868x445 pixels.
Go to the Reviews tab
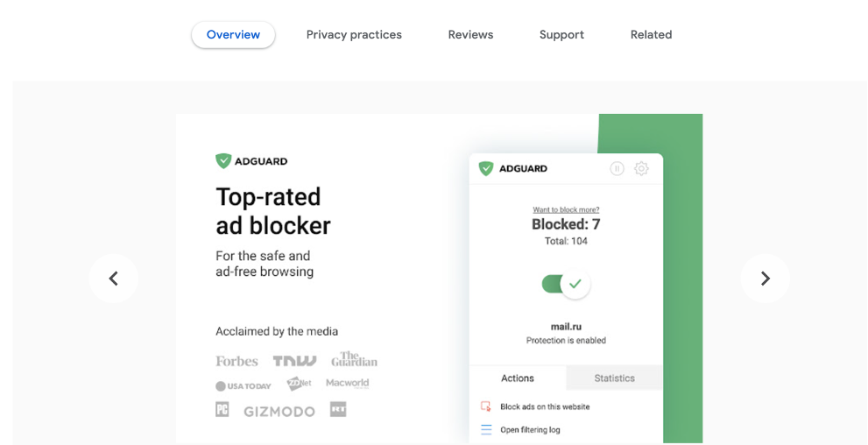pyautogui.click(x=470, y=35)
